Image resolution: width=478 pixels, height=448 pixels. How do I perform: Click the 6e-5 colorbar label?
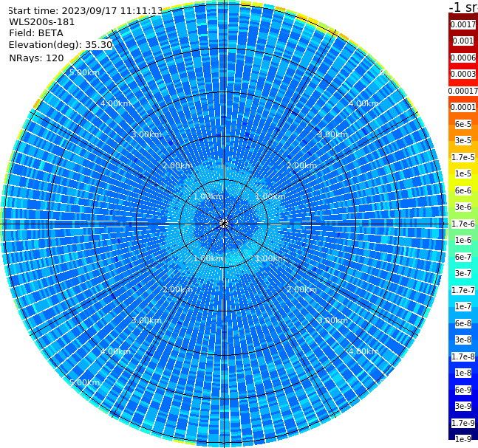463,124
